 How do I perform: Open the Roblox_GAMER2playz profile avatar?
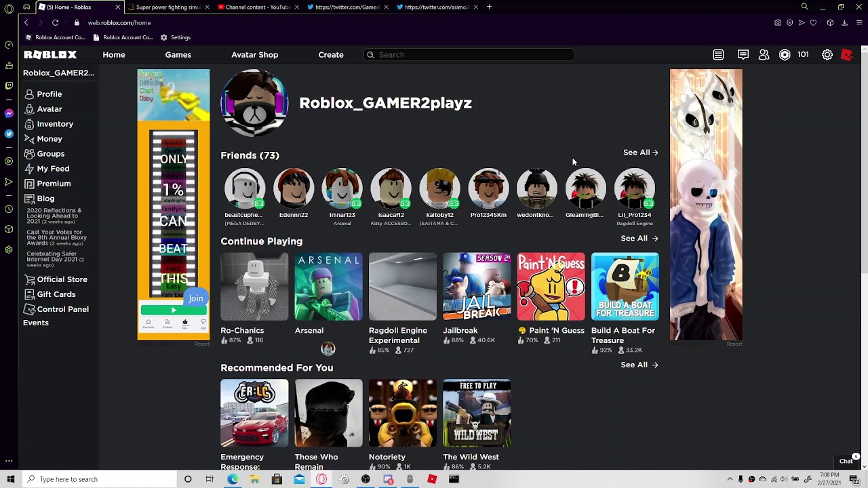click(x=254, y=103)
